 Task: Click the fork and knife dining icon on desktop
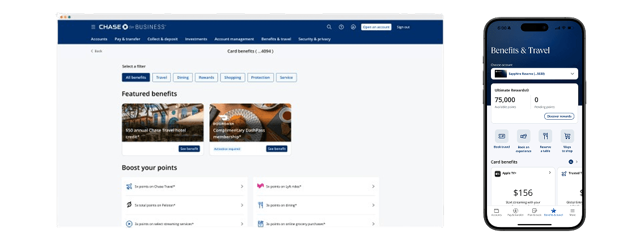pyautogui.click(x=260, y=205)
